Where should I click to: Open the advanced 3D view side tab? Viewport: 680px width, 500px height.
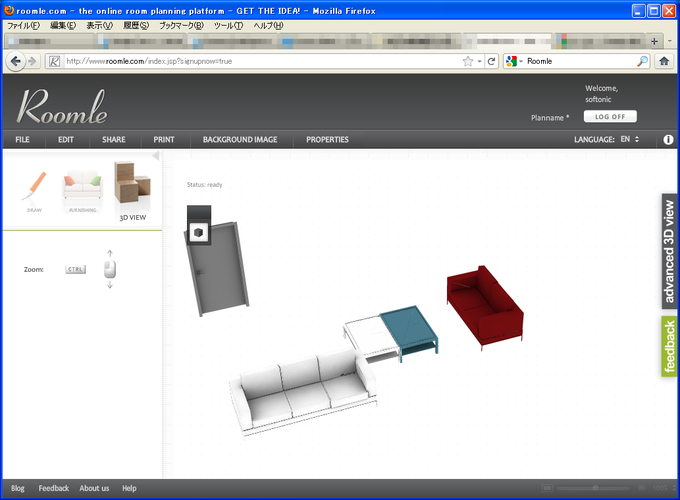(670, 251)
